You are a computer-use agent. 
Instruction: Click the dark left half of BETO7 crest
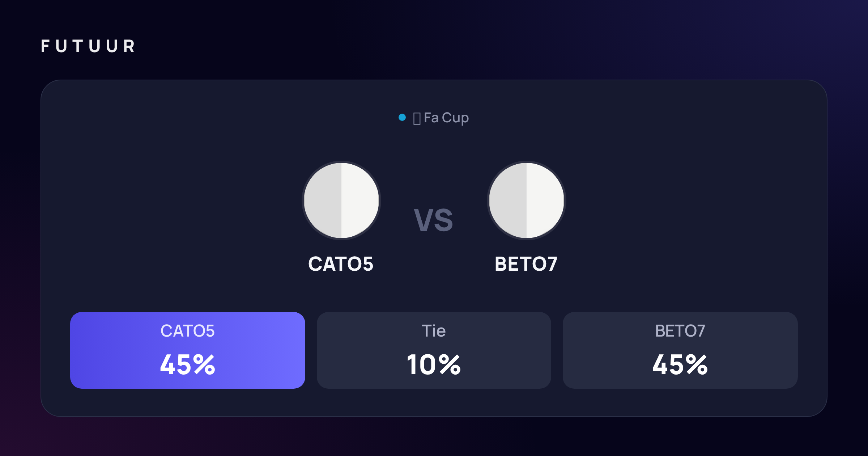pos(508,200)
